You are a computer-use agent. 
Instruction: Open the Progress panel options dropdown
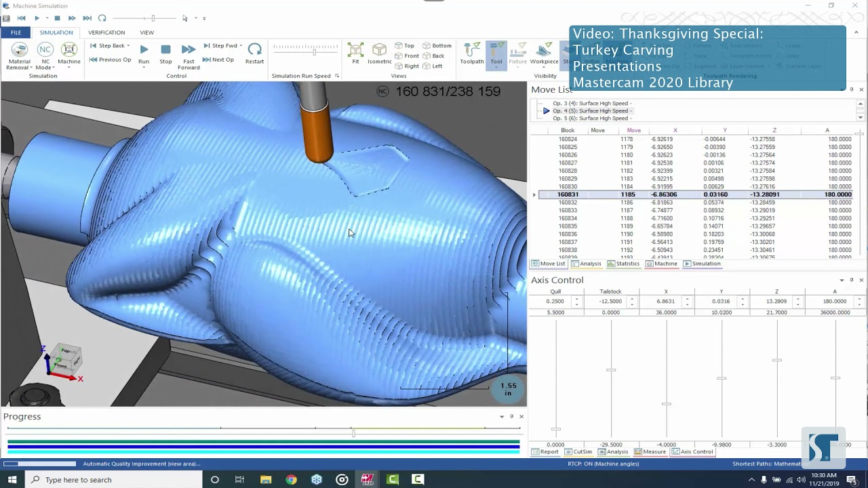coord(502,416)
